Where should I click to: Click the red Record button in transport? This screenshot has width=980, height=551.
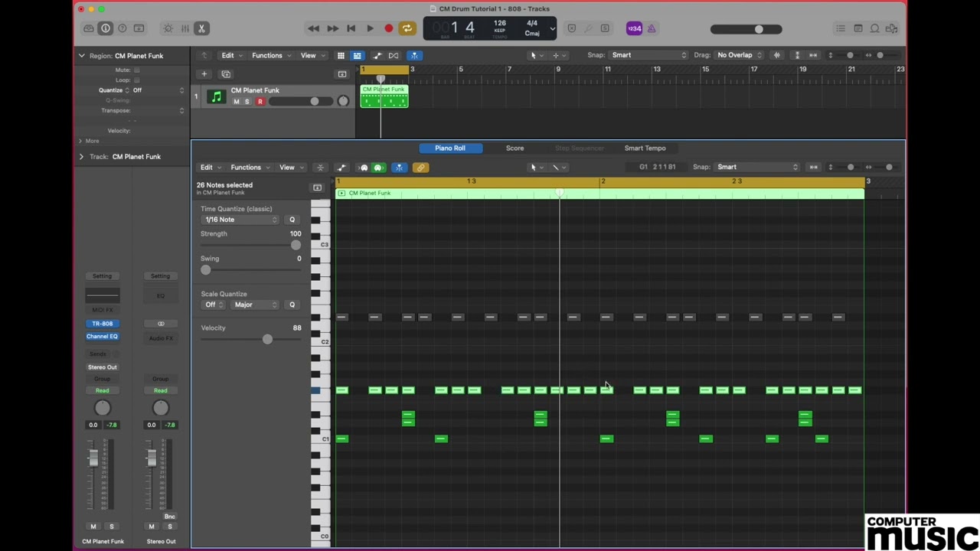click(388, 28)
